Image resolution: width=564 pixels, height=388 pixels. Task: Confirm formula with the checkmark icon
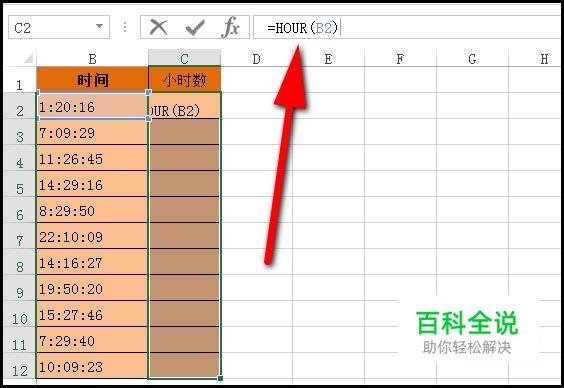point(195,27)
